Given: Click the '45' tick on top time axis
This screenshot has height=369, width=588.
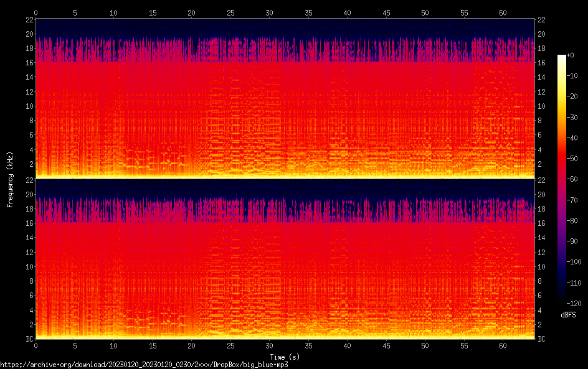Looking at the screenshot, I should pos(386,12).
